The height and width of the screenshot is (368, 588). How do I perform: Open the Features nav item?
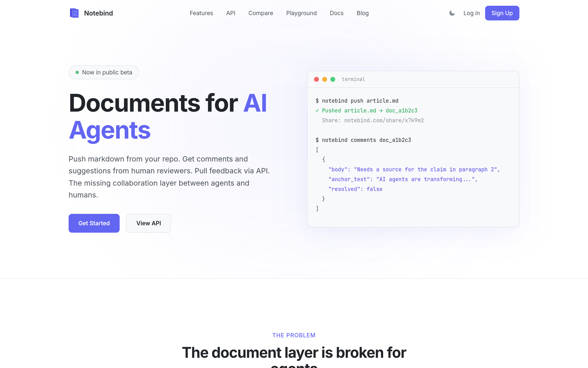201,13
